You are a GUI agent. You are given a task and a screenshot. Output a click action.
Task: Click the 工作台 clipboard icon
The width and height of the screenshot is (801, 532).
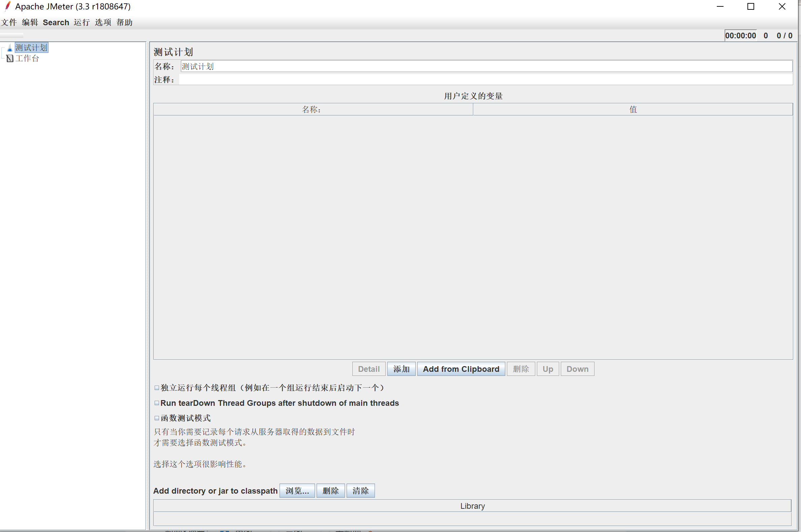(x=9, y=58)
